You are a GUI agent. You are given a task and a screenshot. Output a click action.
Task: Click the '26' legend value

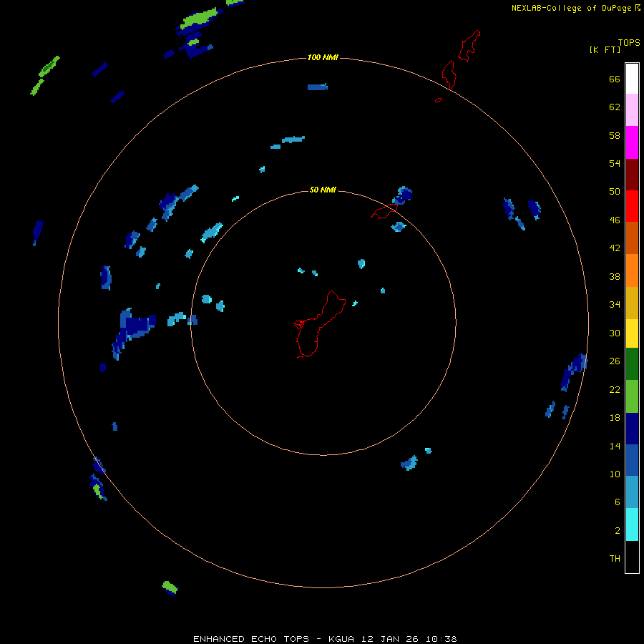[615, 361]
